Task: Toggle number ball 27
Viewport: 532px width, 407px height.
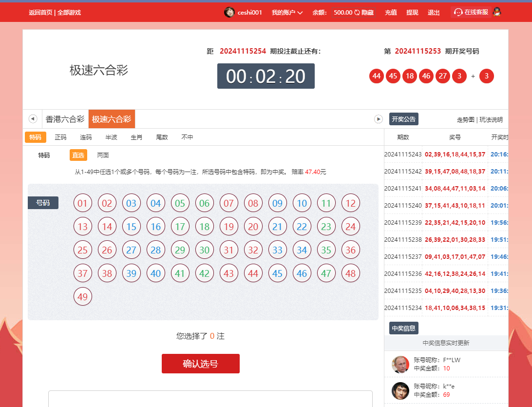Action: click(x=131, y=250)
